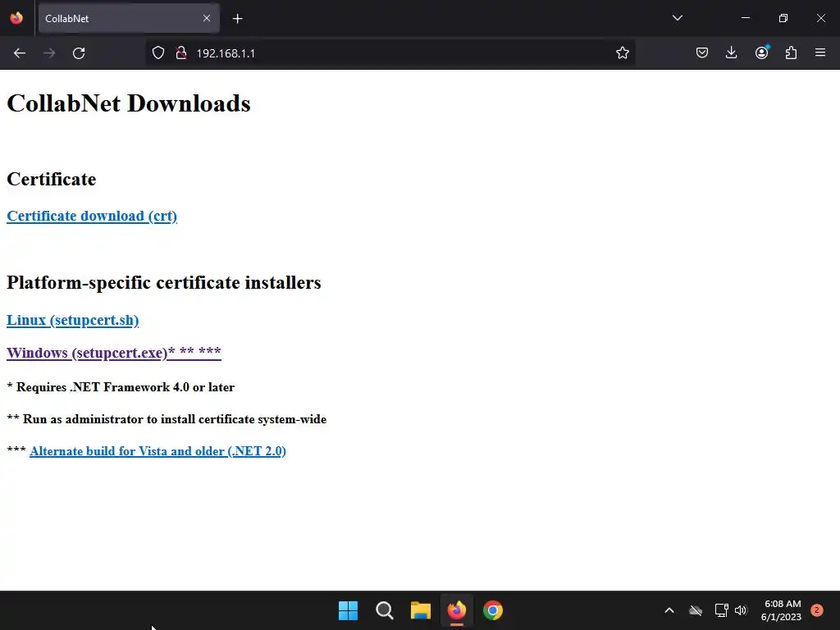Show the Firefox downloads panel
This screenshot has height=630, width=840.
point(731,53)
